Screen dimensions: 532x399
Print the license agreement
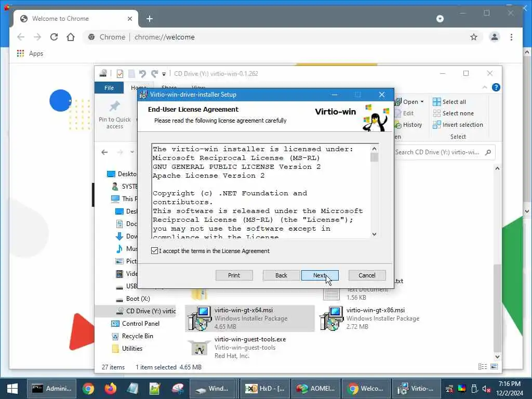[x=234, y=275]
